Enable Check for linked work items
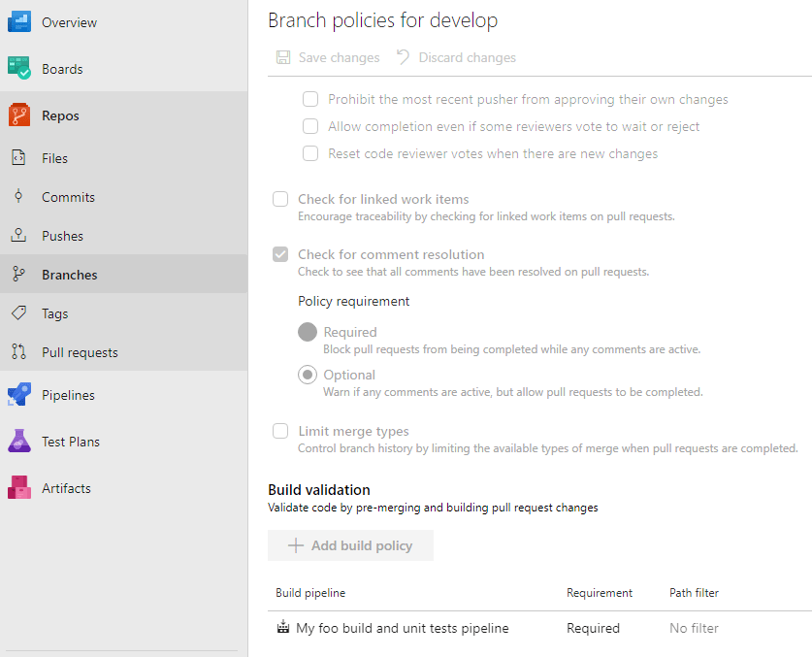Screen dimensions: 812x657 280,199
